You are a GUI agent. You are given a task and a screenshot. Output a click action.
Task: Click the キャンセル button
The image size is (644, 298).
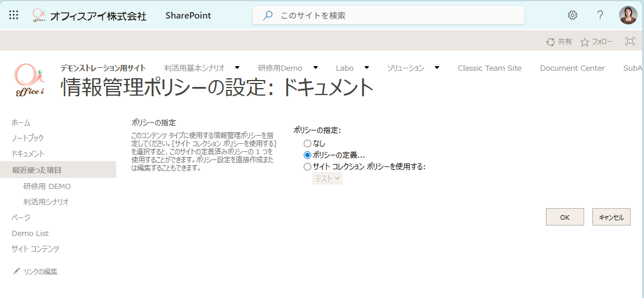pos(611,217)
